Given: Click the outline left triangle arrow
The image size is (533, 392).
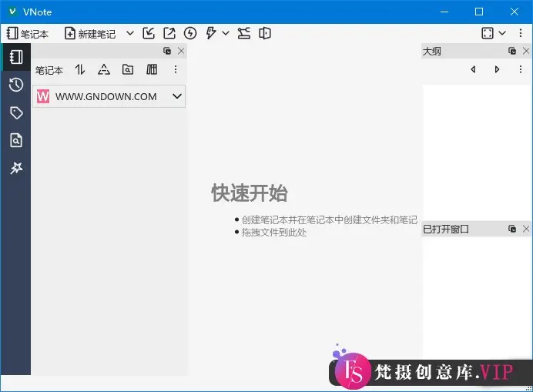Looking at the screenshot, I should pos(473,69).
